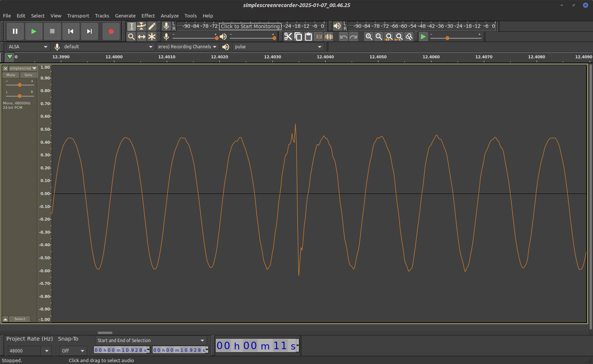Open the simplescree track name menu
Viewport: 593px width, 364px height.
point(23,68)
